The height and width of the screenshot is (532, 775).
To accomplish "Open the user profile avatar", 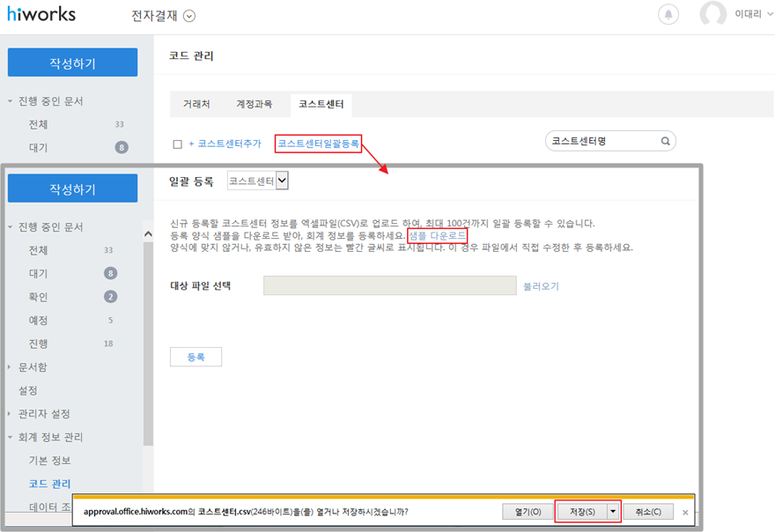I will [712, 14].
